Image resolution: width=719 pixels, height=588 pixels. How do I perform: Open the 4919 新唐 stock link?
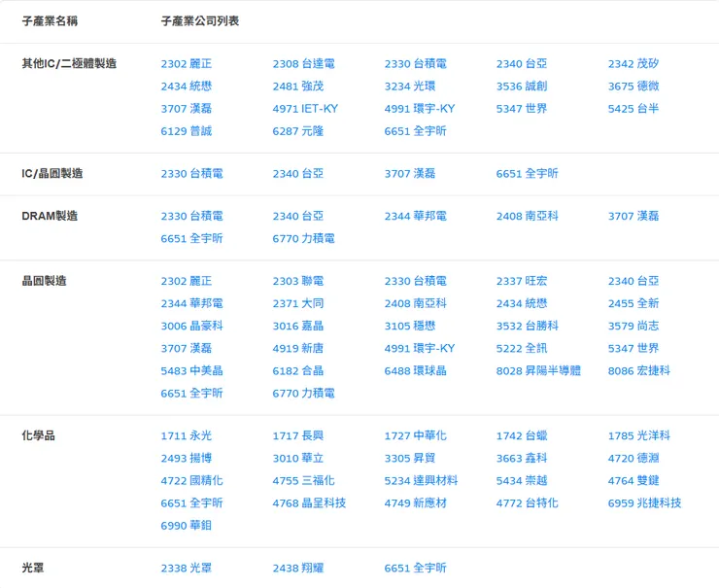click(x=298, y=349)
